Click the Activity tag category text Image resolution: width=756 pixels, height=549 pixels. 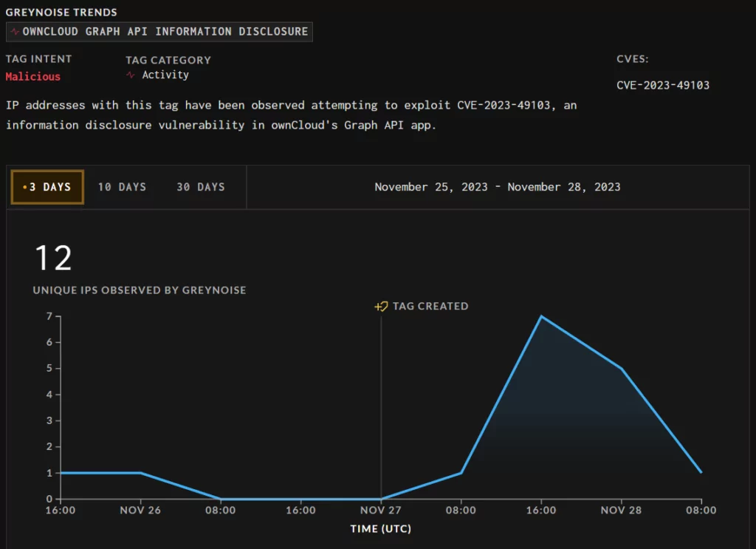coord(165,75)
